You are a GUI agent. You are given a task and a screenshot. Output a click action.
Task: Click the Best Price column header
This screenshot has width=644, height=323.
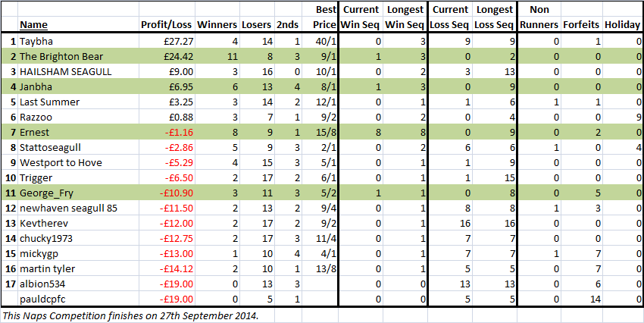point(320,17)
